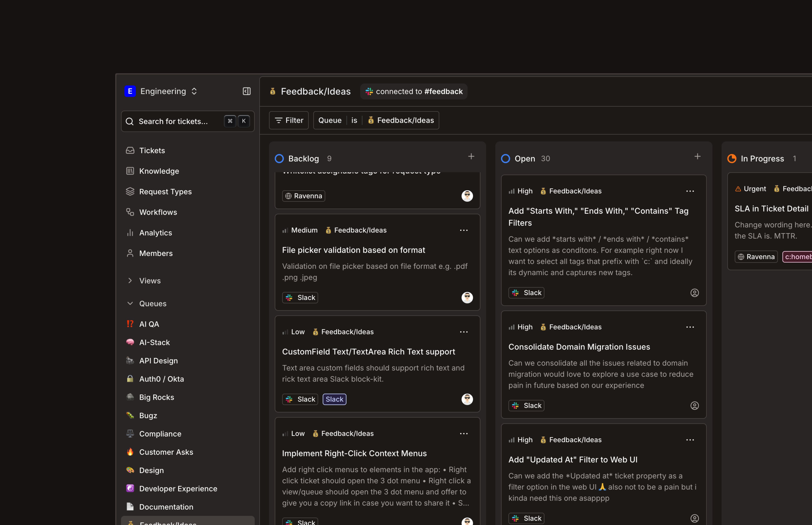Open three-dot menu on Consolidate Domain Migration card
This screenshot has height=525, width=812.
(x=690, y=327)
